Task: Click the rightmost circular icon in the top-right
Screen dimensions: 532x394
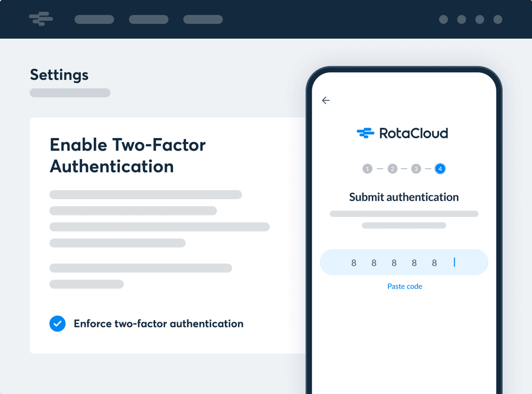Action: coord(497,20)
